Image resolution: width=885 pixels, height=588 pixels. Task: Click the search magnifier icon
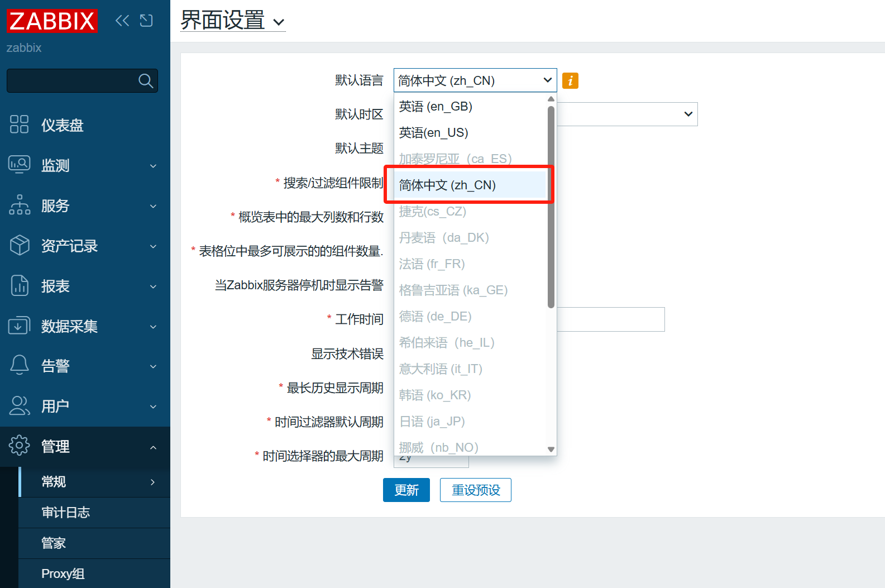point(146,81)
